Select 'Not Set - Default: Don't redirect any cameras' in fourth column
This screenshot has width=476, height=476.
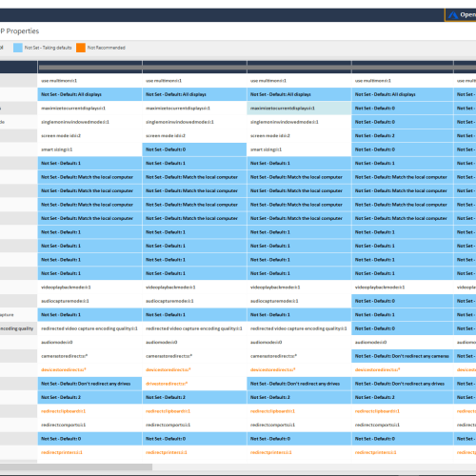click(403, 356)
